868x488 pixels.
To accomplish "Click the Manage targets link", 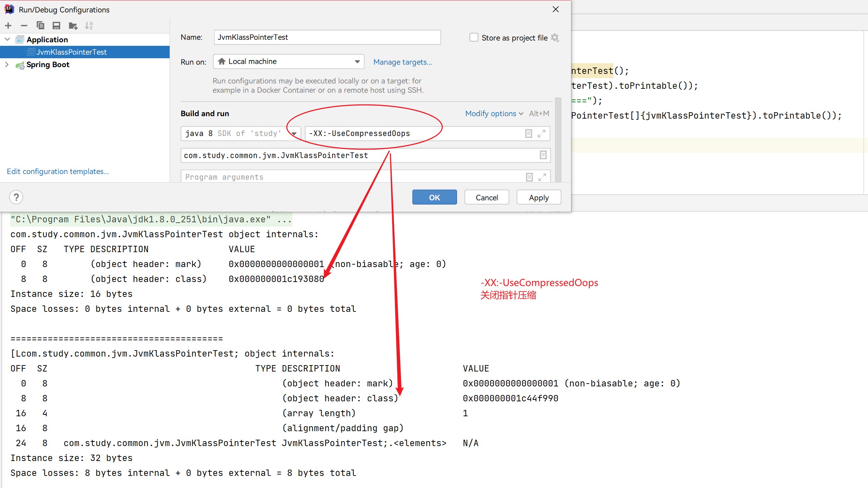I will pos(402,62).
